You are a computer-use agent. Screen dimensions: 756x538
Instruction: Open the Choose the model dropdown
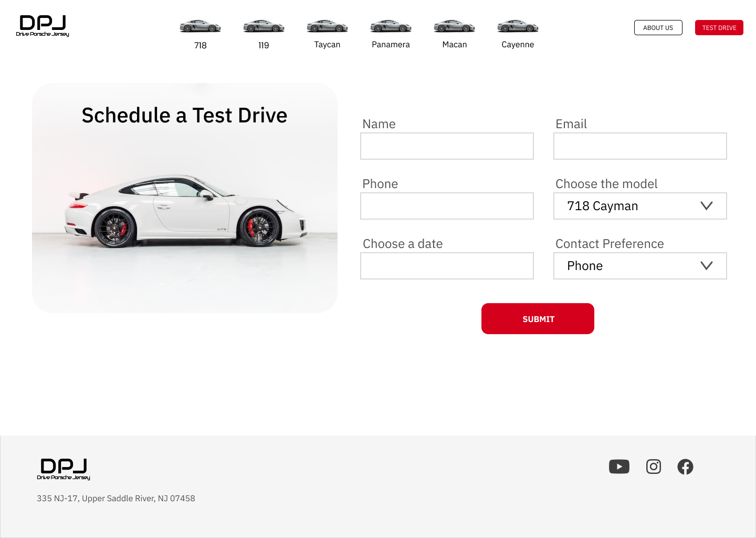pyautogui.click(x=640, y=206)
